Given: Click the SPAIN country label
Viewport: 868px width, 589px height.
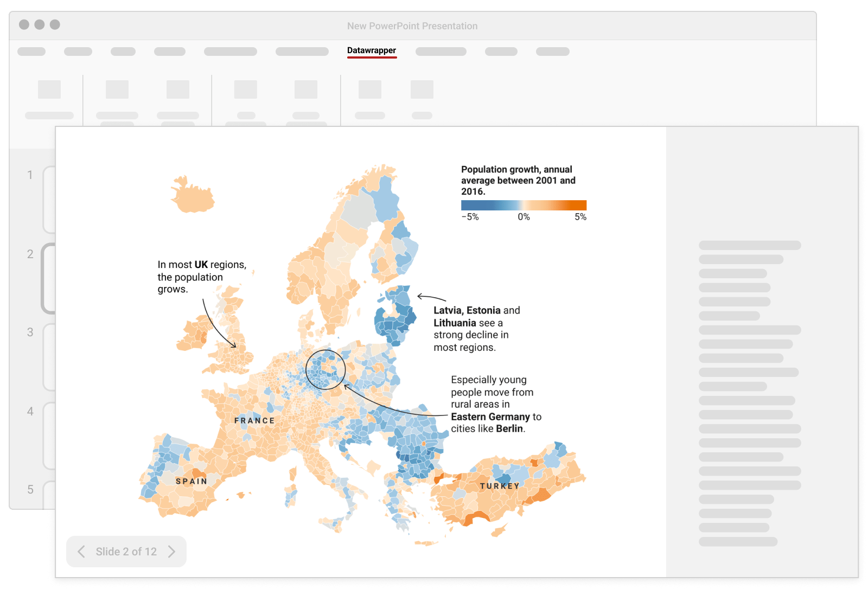Looking at the screenshot, I should [191, 481].
